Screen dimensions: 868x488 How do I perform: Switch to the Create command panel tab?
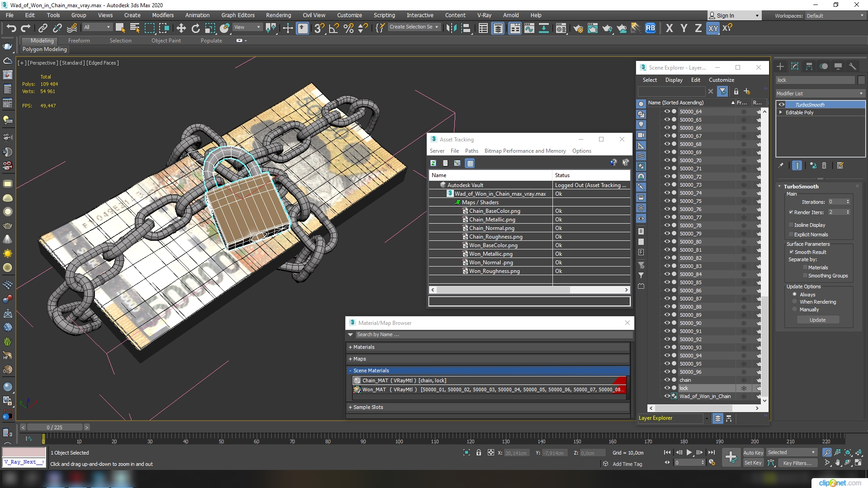click(x=780, y=67)
